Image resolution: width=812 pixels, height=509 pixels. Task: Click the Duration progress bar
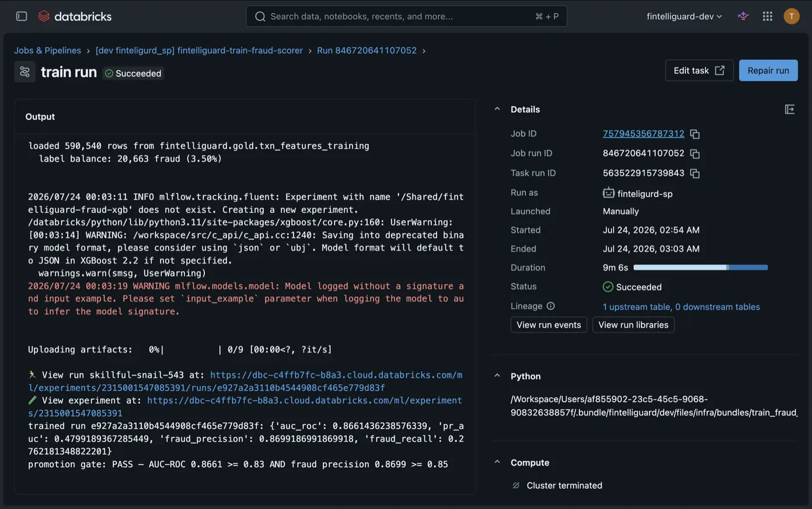(x=700, y=267)
